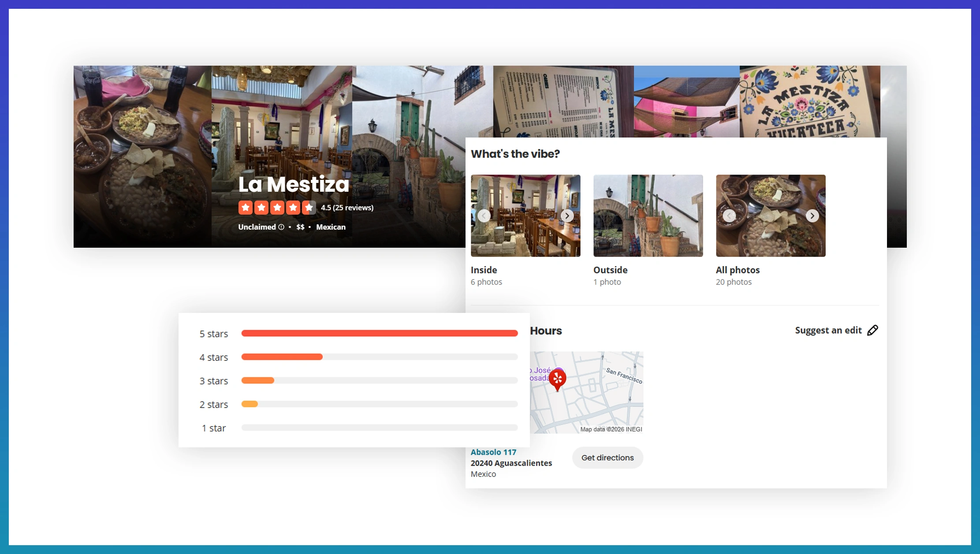Open the Mexican category link
The image size is (980, 554).
pos(331,227)
